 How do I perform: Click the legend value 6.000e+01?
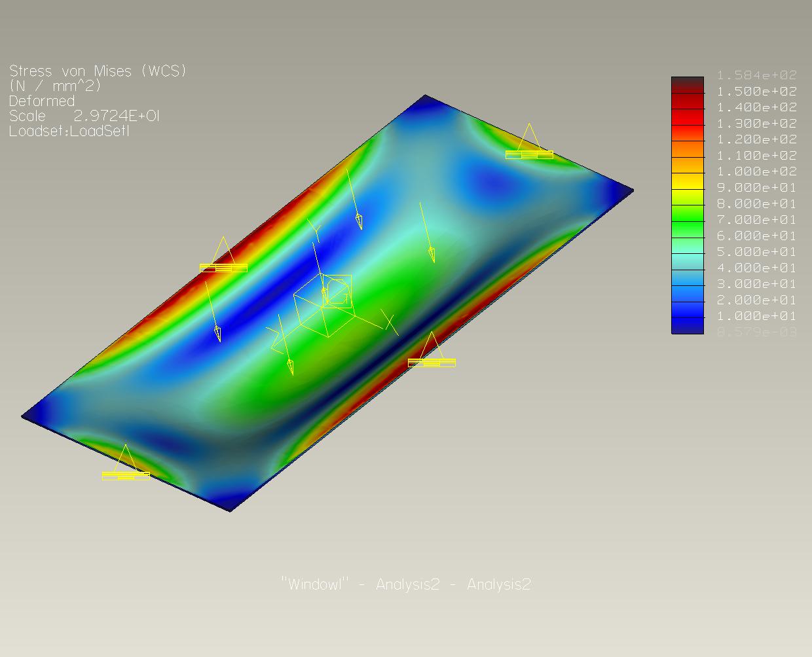pos(757,236)
